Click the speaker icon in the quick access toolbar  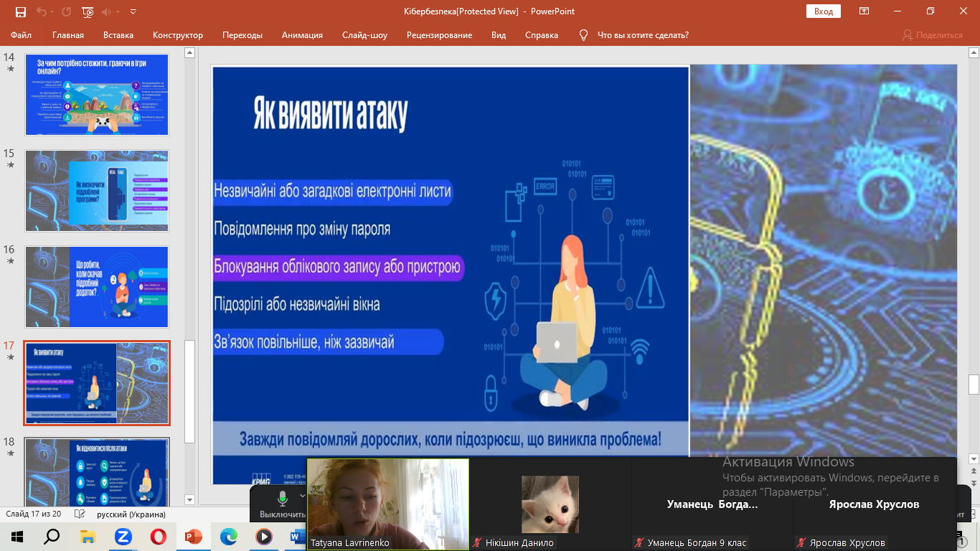pos(108,11)
